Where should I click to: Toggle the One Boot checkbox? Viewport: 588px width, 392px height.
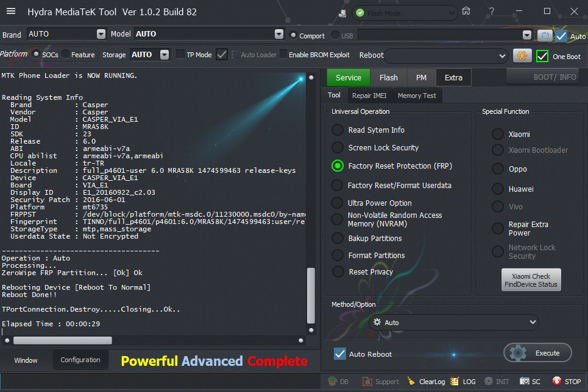542,56
